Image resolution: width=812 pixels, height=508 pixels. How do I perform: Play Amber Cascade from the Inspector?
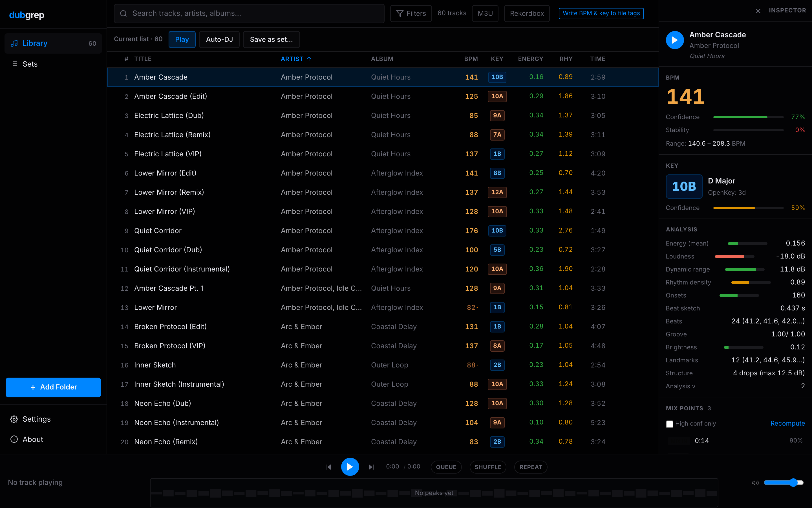click(x=675, y=40)
